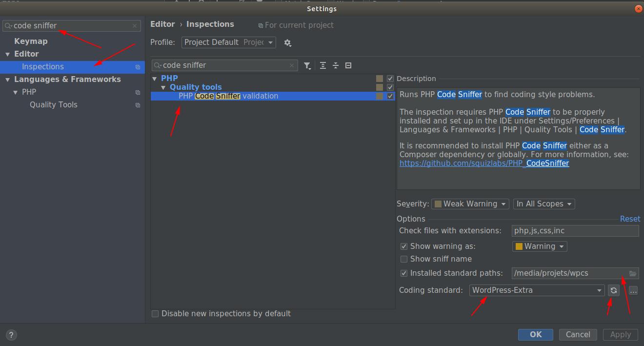Enable the Show sniff name checkbox
The image size is (644, 346).
[404, 259]
